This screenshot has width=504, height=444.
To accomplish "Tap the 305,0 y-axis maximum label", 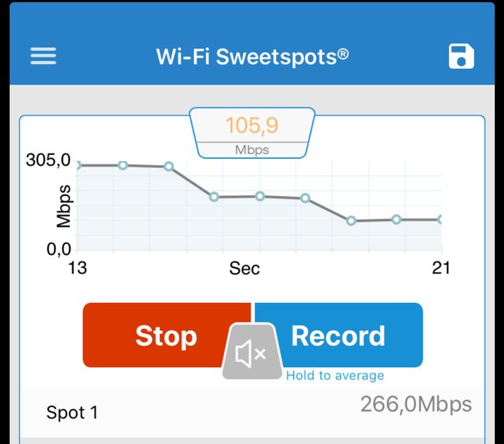I will [48, 160].
